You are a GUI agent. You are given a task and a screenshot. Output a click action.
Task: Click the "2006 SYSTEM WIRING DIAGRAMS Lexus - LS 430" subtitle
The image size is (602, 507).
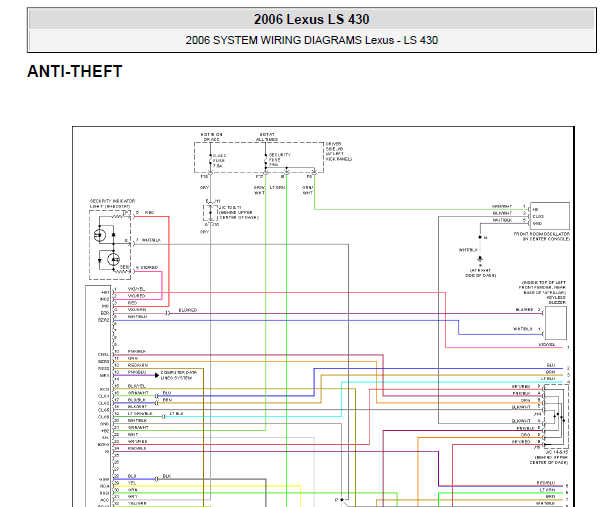[311, 40]
